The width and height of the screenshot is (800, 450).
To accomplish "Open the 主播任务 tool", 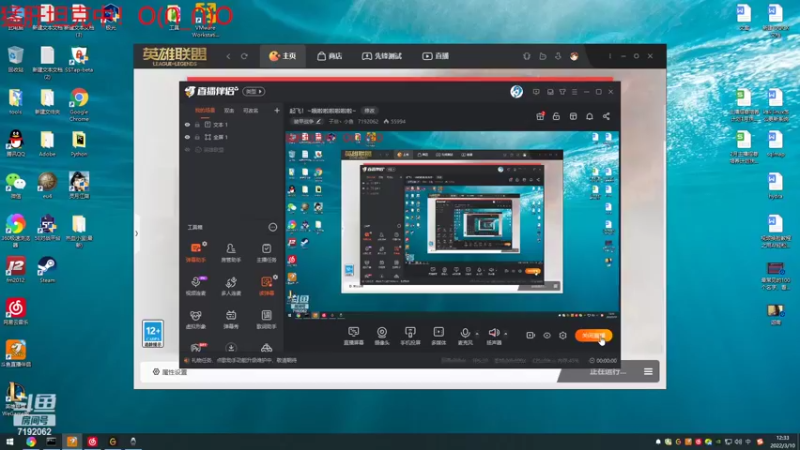I will [266, 252].
